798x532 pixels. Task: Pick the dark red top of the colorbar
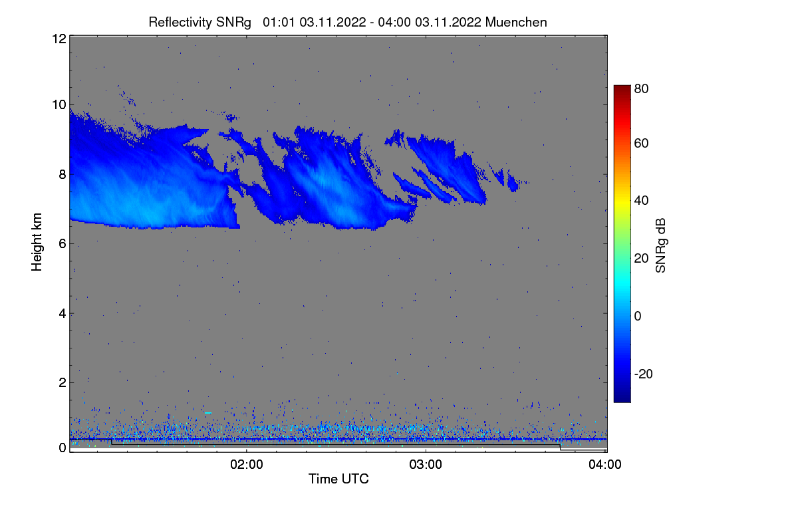click(x=622, y=89)
